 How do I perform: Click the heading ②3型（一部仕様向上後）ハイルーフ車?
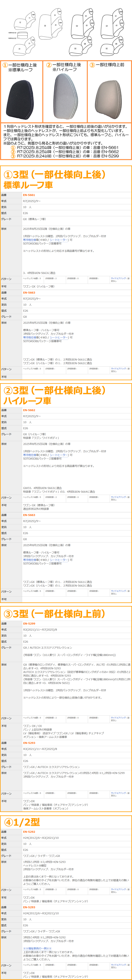[x=54, y=395]
